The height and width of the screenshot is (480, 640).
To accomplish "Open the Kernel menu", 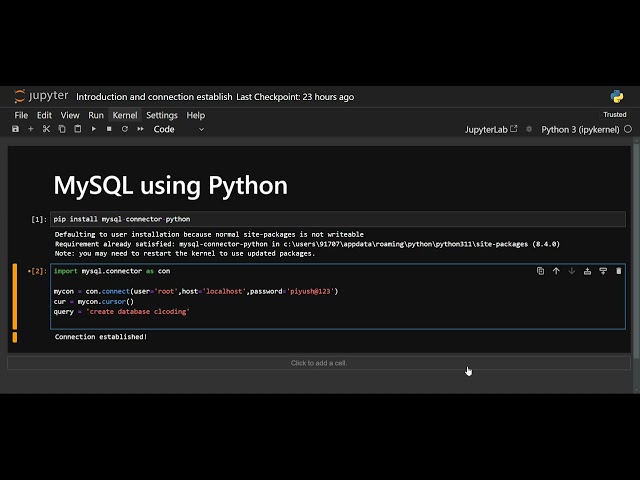I will click(x=125, y=115).
